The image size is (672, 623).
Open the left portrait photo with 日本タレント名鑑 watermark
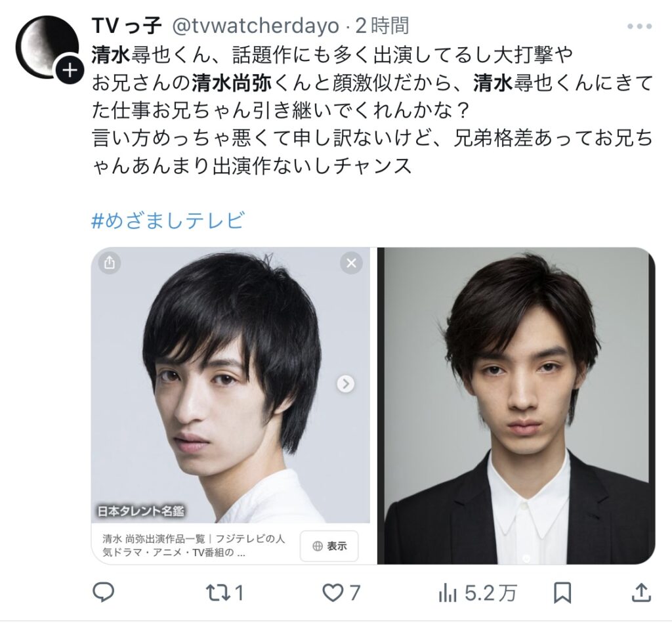point(230,385)
